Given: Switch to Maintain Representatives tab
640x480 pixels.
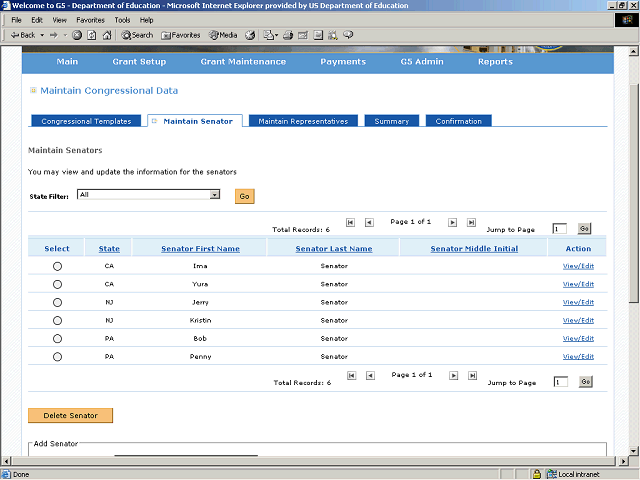Looking at the screenshot, I should [x=303, y=121].
